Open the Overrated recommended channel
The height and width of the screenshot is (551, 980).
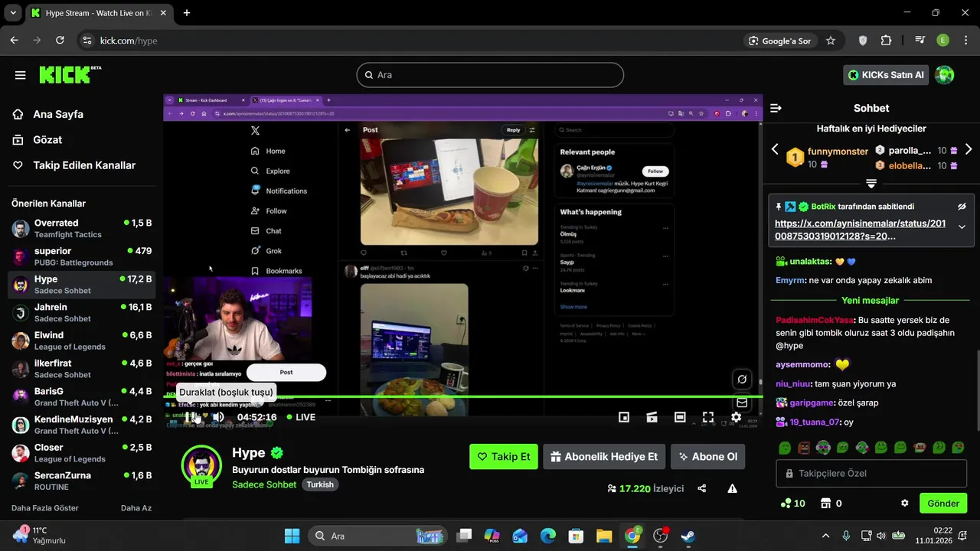[x=81, y=229]
